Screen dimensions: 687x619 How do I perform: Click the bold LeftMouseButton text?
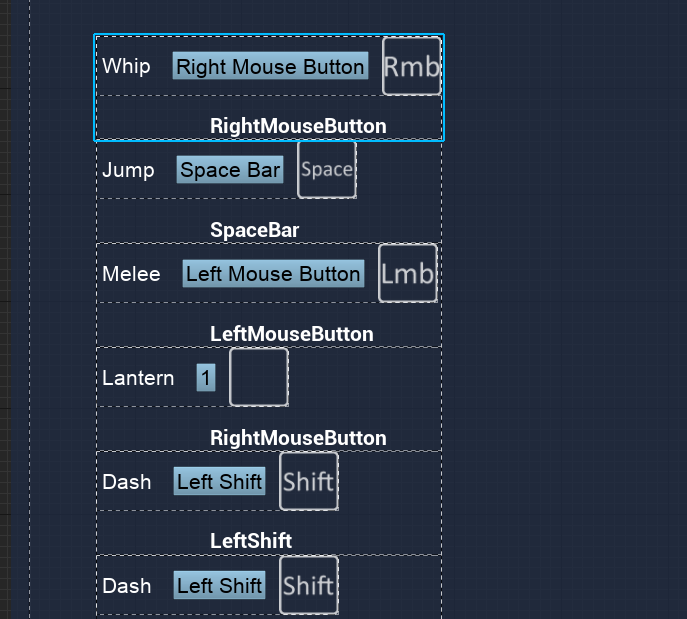291,334
